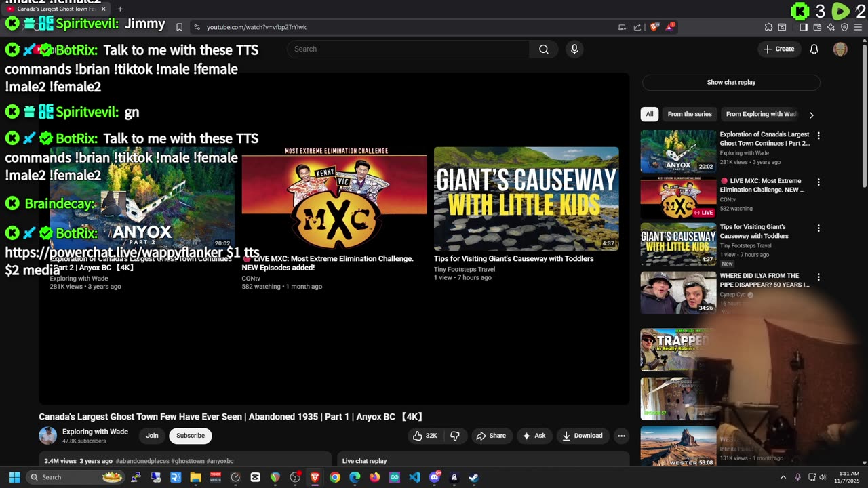The height and width of the screenshot is (488, 868).
Task: Click the Ask button below the video
Action: coord(534,436)
